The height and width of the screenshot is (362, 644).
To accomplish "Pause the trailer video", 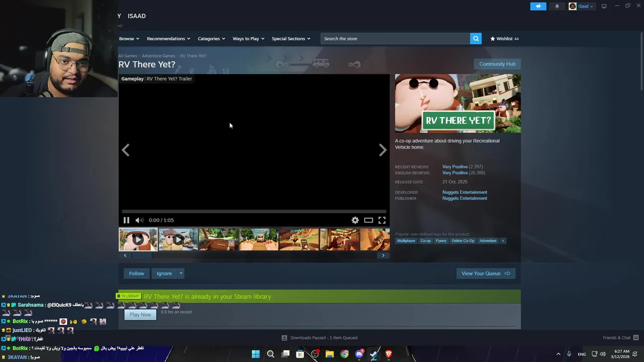I will point(126,220).
